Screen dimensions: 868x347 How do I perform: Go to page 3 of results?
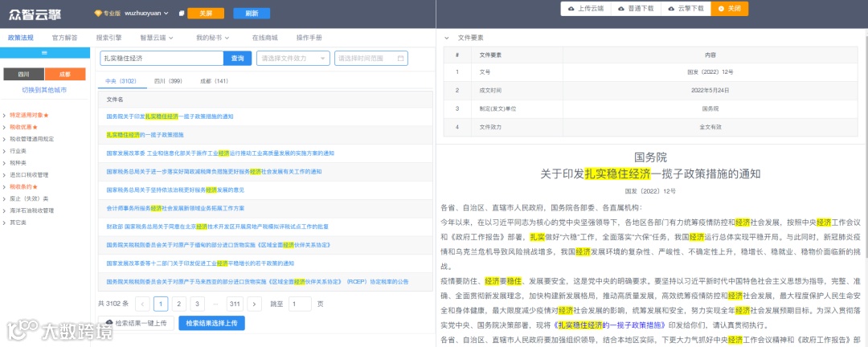tap(197, 304)
